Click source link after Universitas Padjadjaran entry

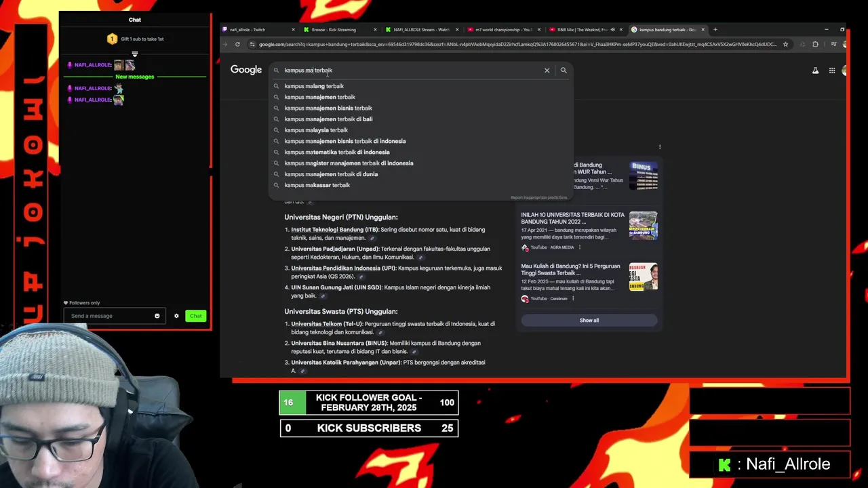[420, 258]
